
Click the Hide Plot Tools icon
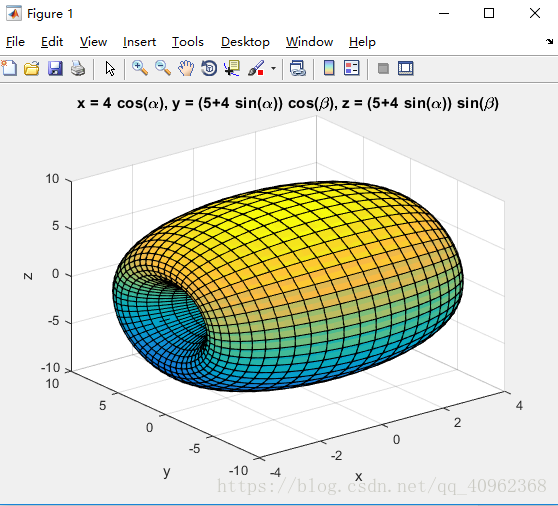(x=383, y=68)
